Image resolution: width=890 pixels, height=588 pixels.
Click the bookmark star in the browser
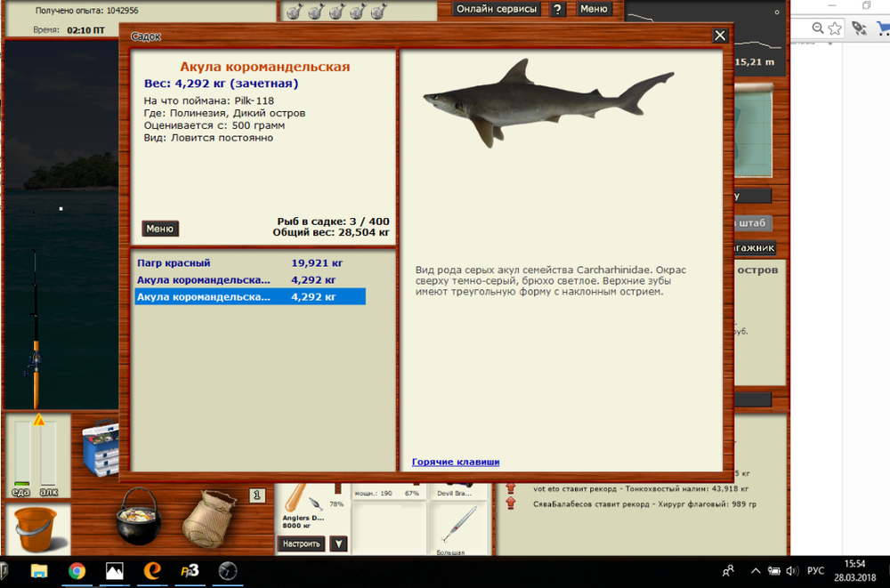(835, 28)
